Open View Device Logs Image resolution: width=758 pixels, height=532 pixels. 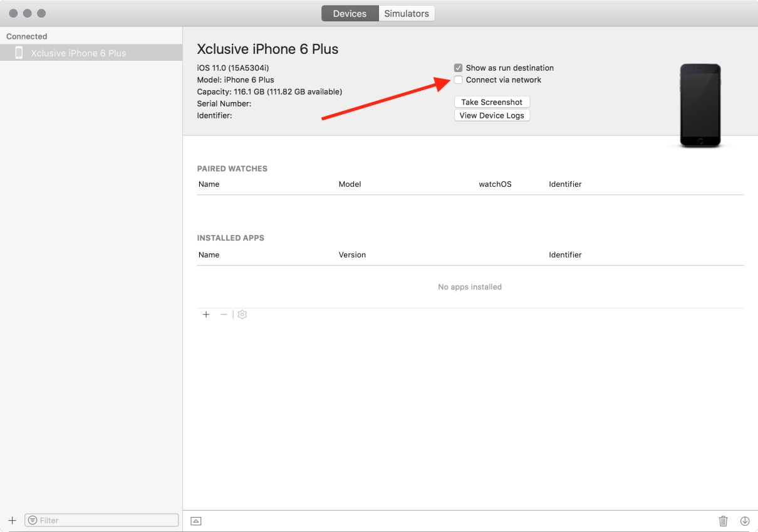coord(492,115)
